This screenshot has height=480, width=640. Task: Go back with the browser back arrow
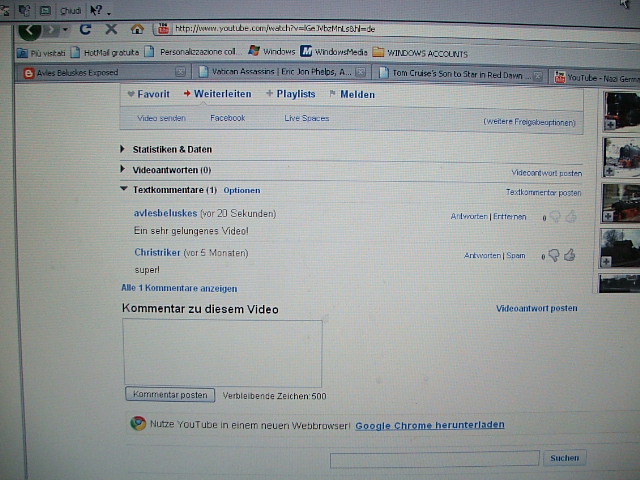coord(29,31)
